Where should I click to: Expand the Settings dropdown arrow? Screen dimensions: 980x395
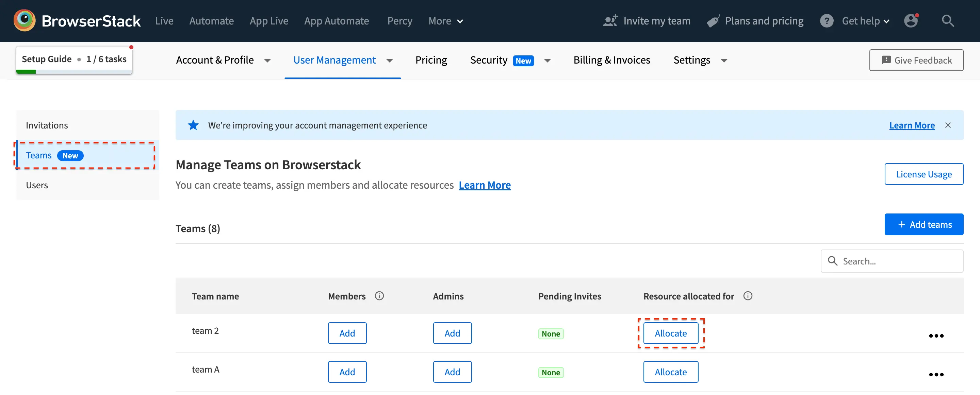click(724, 61)
